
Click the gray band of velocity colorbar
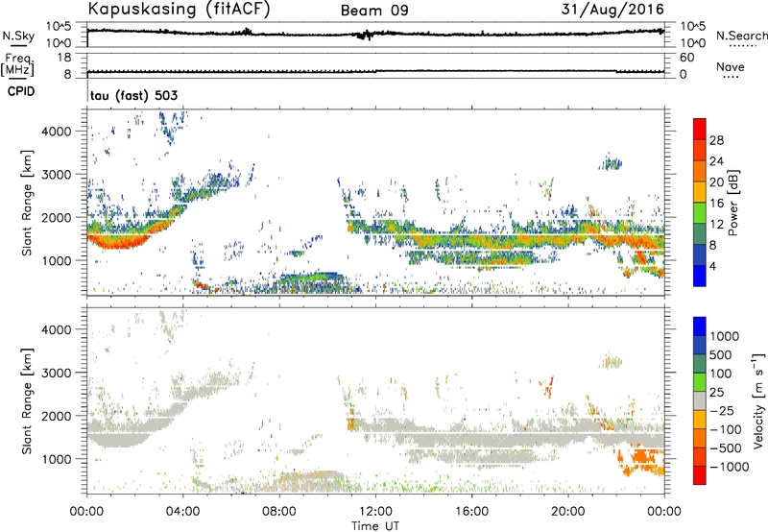click(x=700, y=400)
